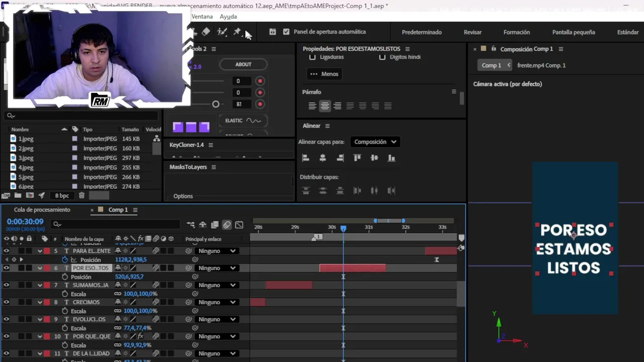Hide the POR ESO...TOS layer
This screenshot has width=644, height=362.
pyautogui.click(x=7, y=268)
